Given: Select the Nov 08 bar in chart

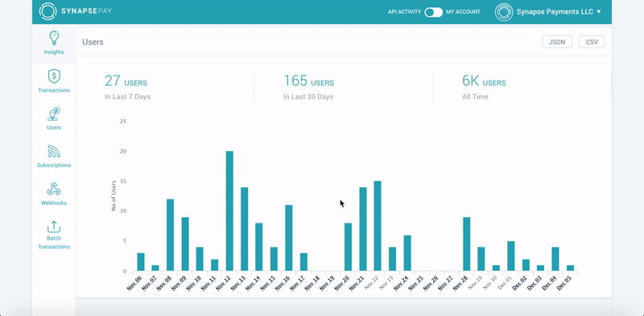Looking at the screenshot, I should 170,235.
